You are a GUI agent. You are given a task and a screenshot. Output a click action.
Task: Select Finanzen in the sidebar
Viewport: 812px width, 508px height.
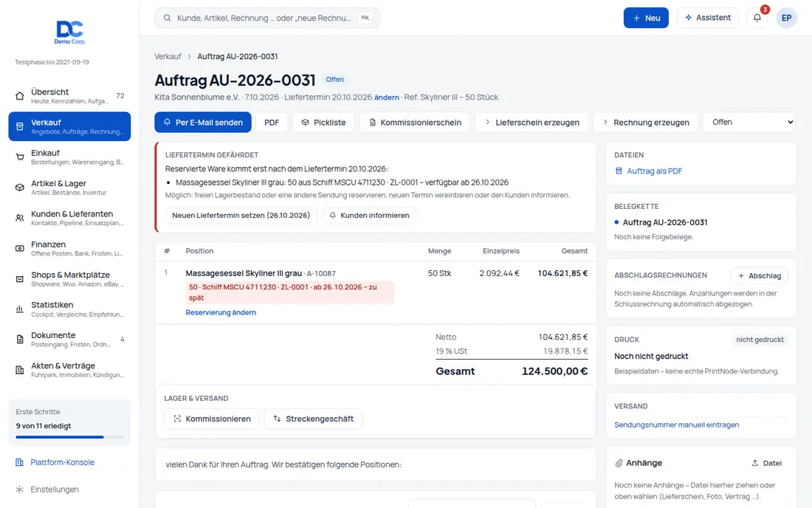[69, 249]
